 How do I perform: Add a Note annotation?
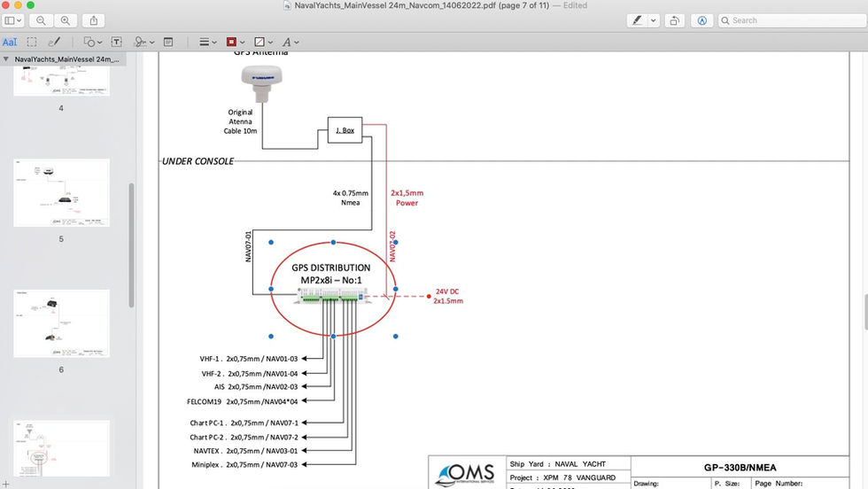coord(168,43)
